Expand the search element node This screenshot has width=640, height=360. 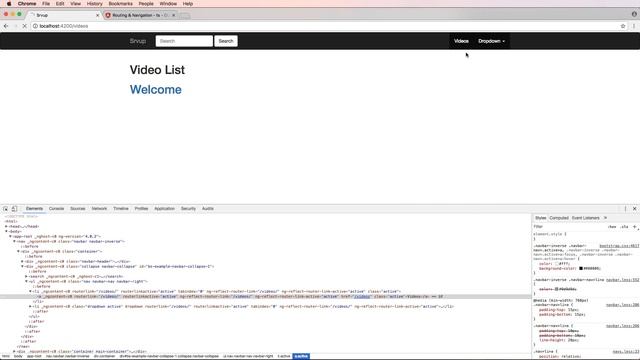click(x=27, y=276)
